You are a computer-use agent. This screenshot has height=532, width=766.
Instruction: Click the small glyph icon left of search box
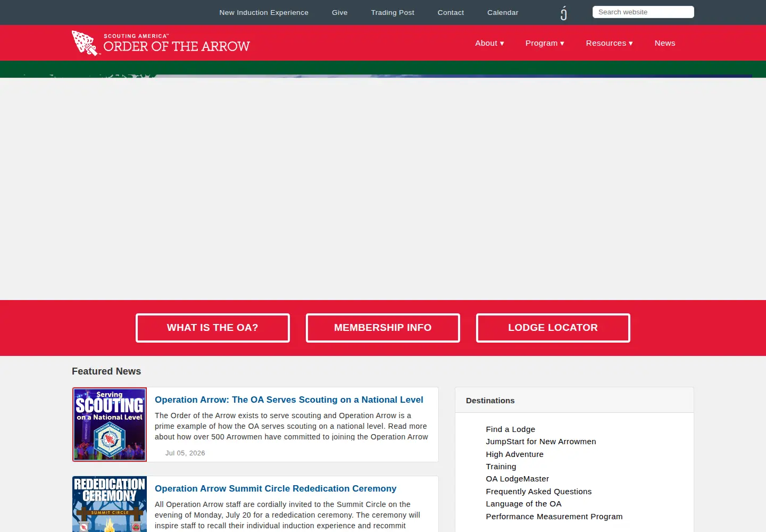563,13
